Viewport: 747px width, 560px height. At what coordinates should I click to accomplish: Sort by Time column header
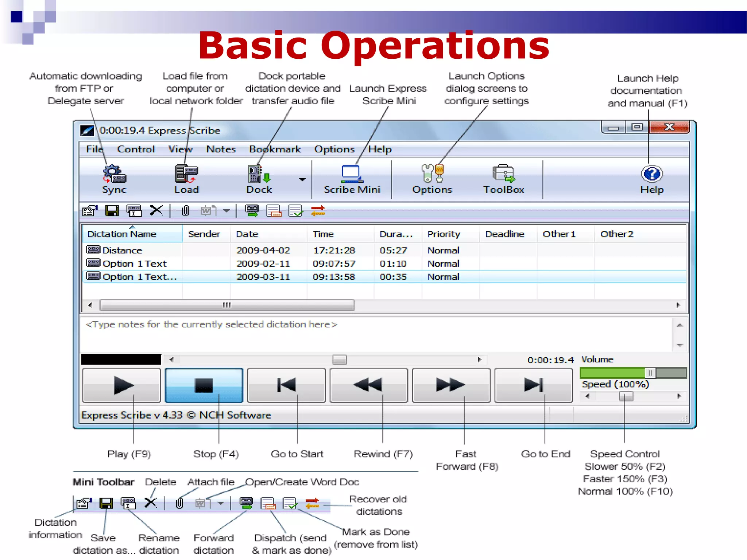point(341,234)
